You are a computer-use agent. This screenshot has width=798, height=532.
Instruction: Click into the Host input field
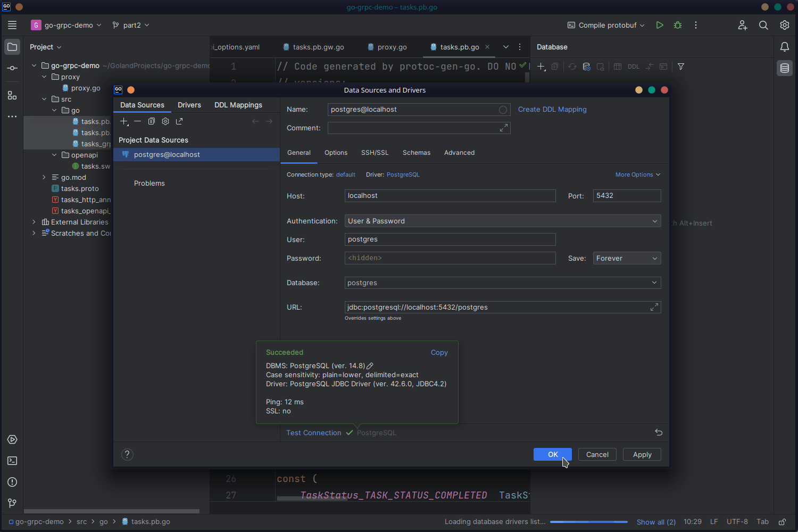pos(450,196)
